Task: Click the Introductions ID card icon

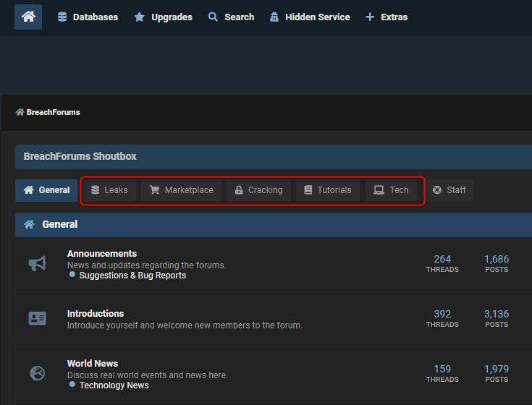Action: 38,318
